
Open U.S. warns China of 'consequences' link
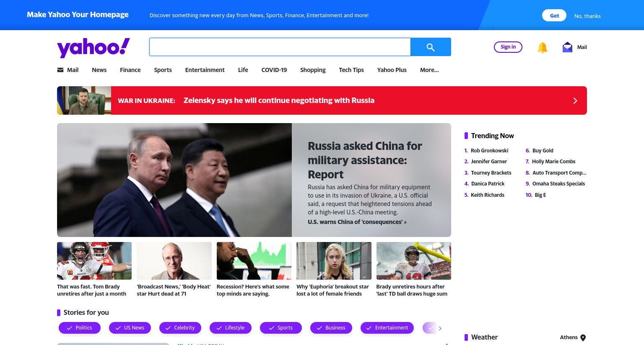coord(357,222)
